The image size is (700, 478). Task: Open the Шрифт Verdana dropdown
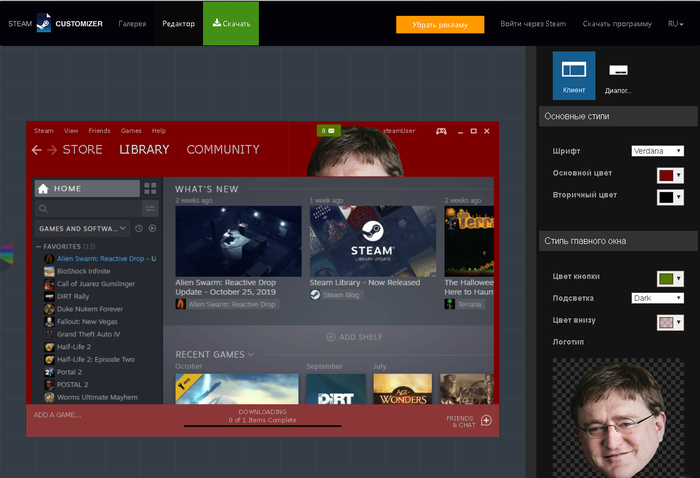point(657,151)
